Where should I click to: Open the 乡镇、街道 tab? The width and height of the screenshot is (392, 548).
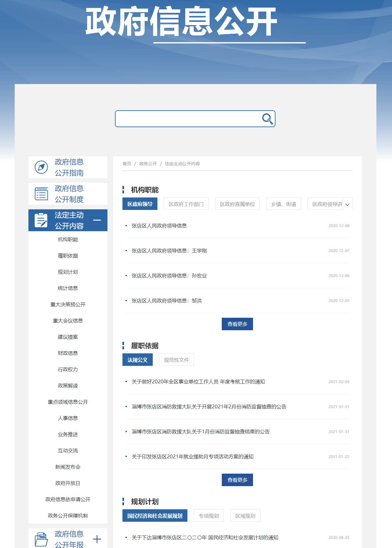(x=283, y=204)
